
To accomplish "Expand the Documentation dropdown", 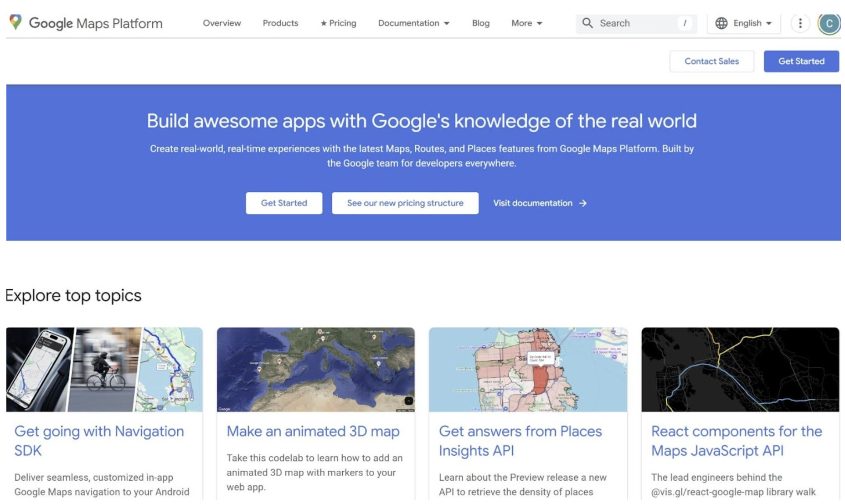I will pos(414,23).
